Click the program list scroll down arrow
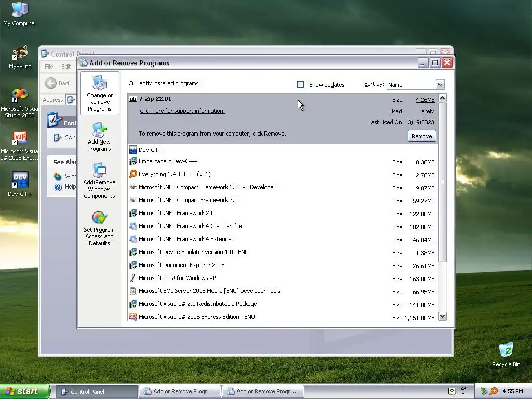The image size is (532, 399). click(443, 316)
